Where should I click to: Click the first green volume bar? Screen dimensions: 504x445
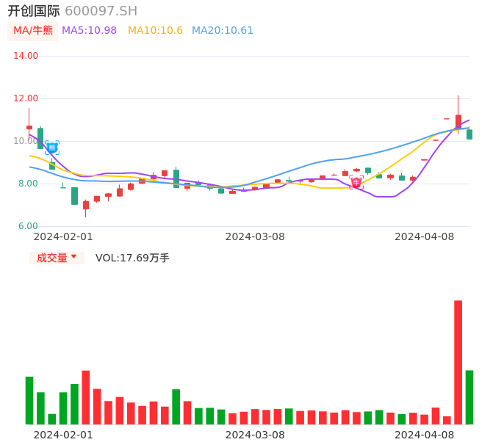(29, 400)
